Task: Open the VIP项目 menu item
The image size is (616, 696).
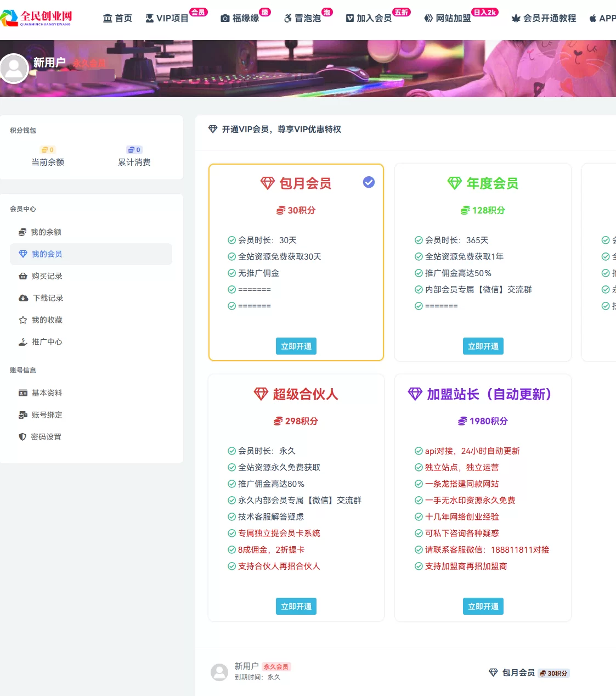Action: coord(167,18)
